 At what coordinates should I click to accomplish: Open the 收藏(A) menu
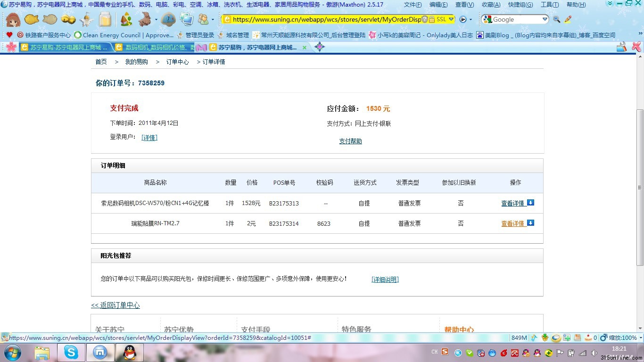(491, 5)
